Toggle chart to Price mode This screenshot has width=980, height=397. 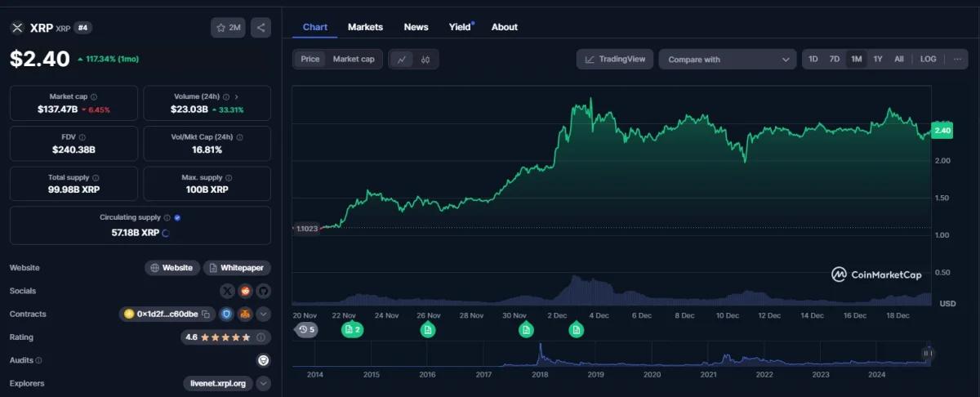pyautogui.click(x=310, y=60)
